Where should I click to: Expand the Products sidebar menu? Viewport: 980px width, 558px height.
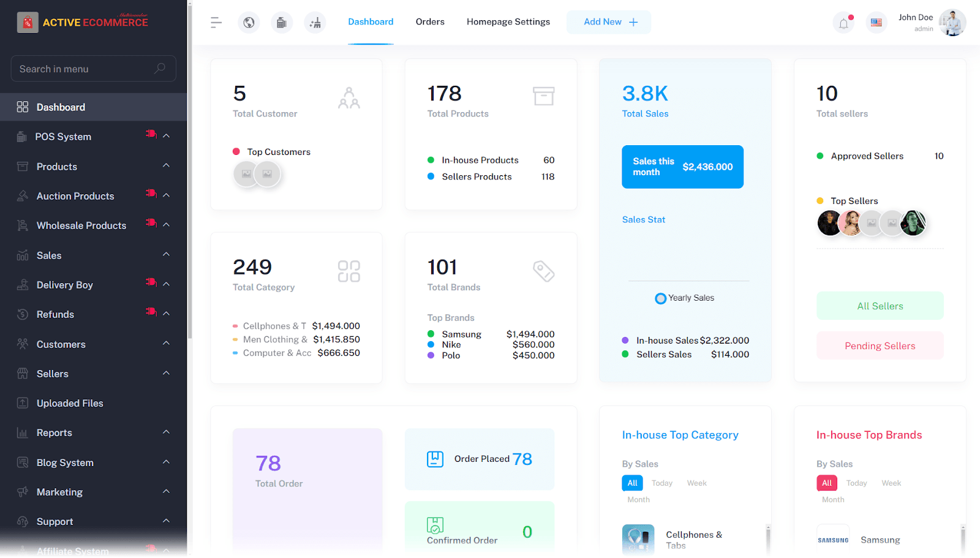(x=56, y=166)
